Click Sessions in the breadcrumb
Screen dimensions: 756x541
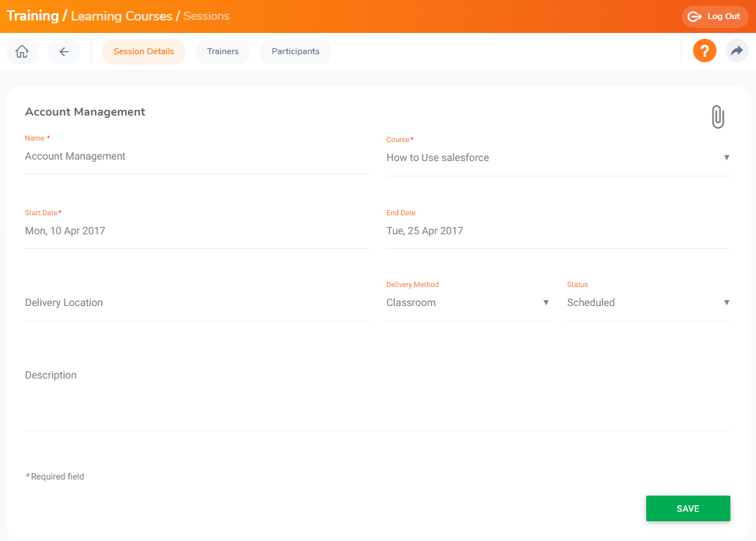coord(206,16)
